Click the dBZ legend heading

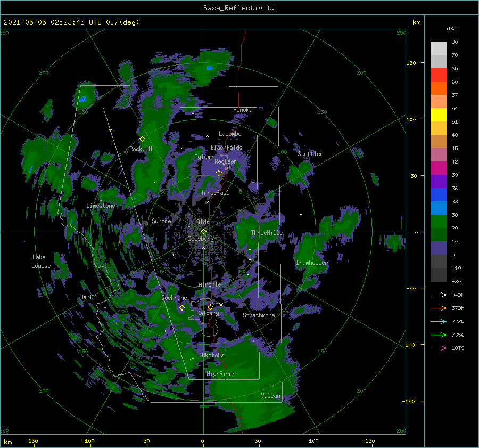(451, 28)
